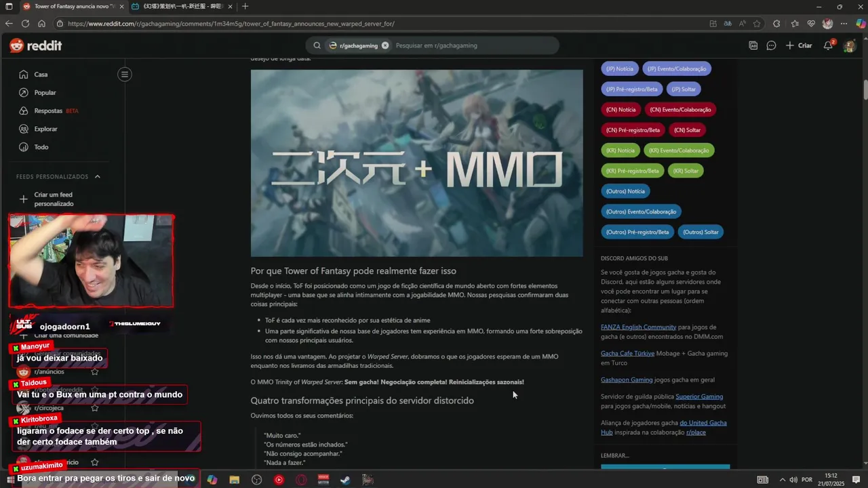Open the browser profile avatar
The image size is (868, 488).
827,23
